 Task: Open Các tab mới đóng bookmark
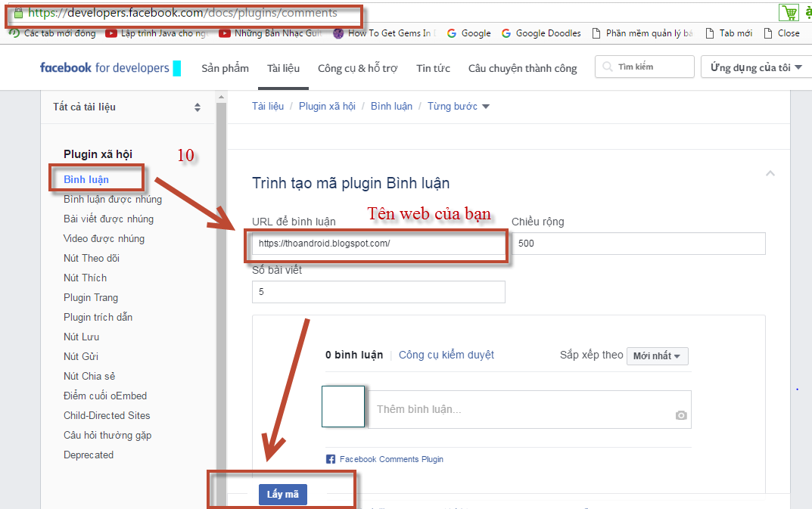pos(52,33)
